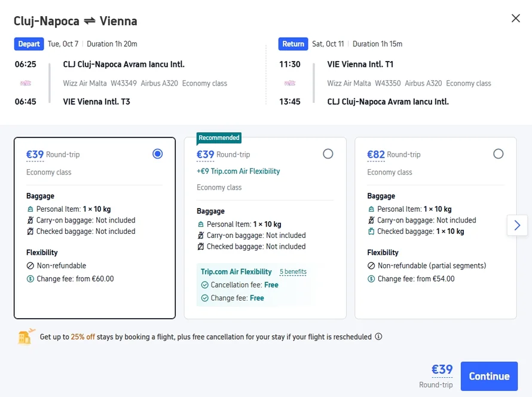Select the €39 basic round-trip fare radio button
The height and width of the screenshot is (397, 532).
pos(157,154)
